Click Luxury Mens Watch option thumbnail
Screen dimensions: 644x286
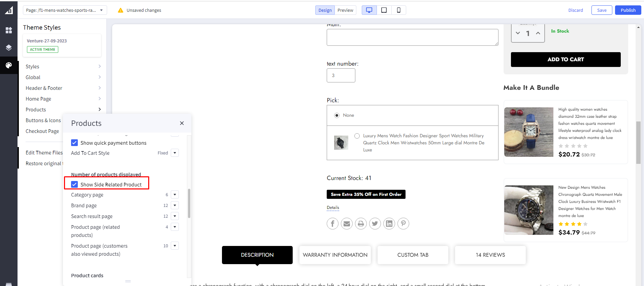pos(341,143)
